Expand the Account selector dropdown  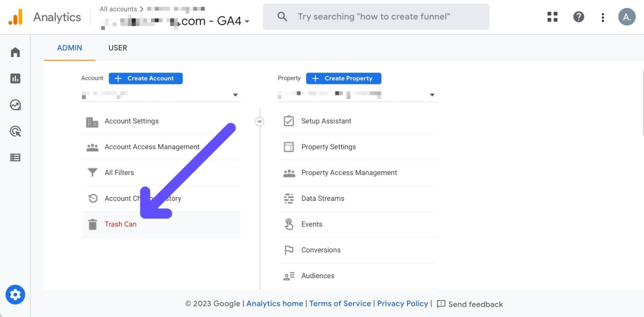pos(236,95)
